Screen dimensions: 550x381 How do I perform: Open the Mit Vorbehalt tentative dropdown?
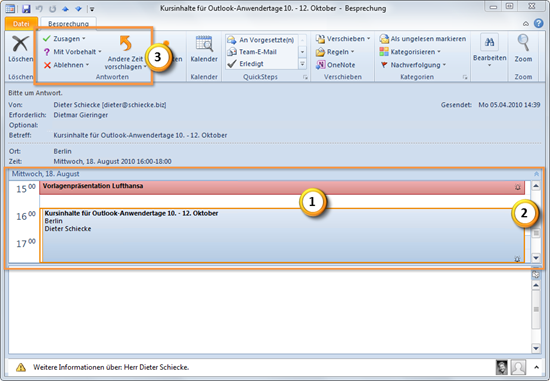coord(72,52)
